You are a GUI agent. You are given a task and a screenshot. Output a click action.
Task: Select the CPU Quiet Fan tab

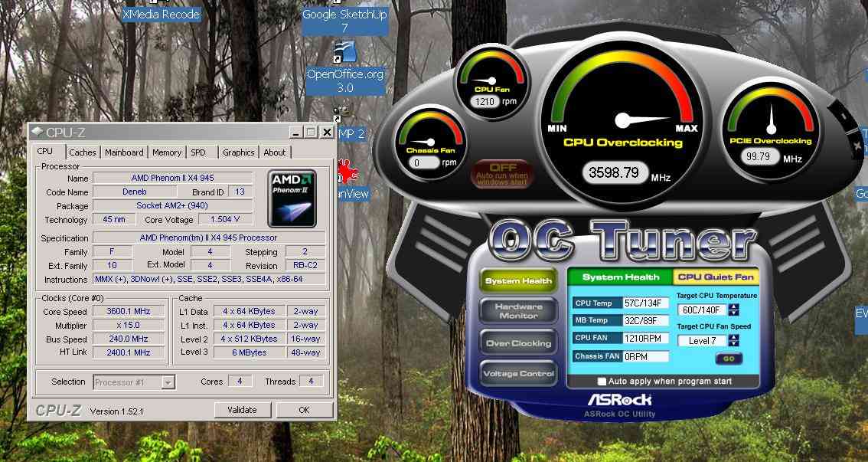[x=716, y=277]
